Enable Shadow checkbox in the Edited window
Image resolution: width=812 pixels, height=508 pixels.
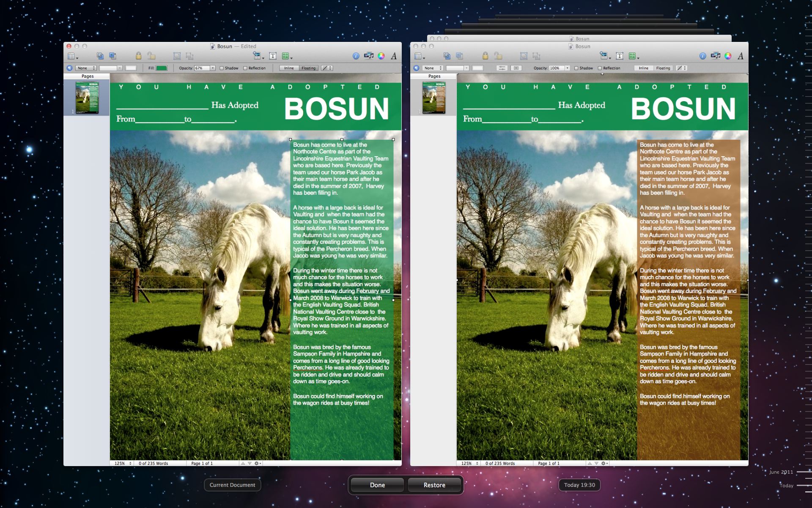point(222,68)
